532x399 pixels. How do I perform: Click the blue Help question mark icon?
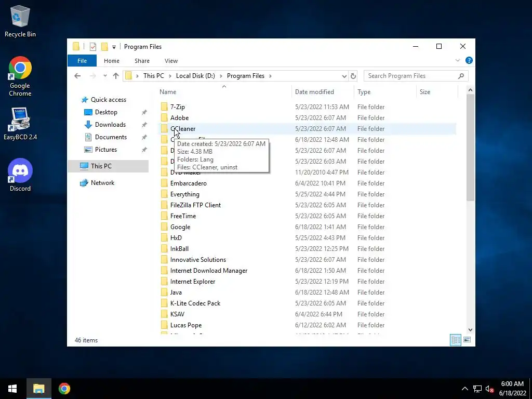point(469,60)
